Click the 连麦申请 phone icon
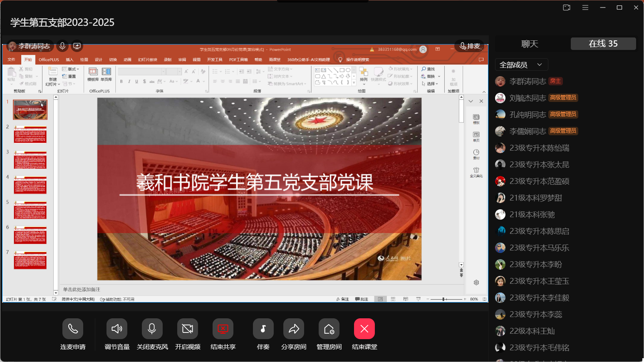The image size is (644, 362). [73, 329]
